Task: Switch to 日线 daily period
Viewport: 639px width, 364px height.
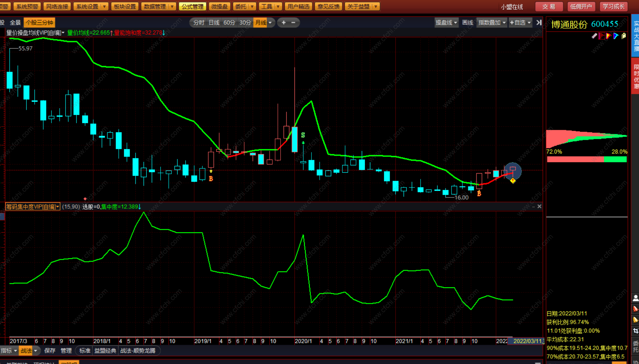Action: pos(214,22)
